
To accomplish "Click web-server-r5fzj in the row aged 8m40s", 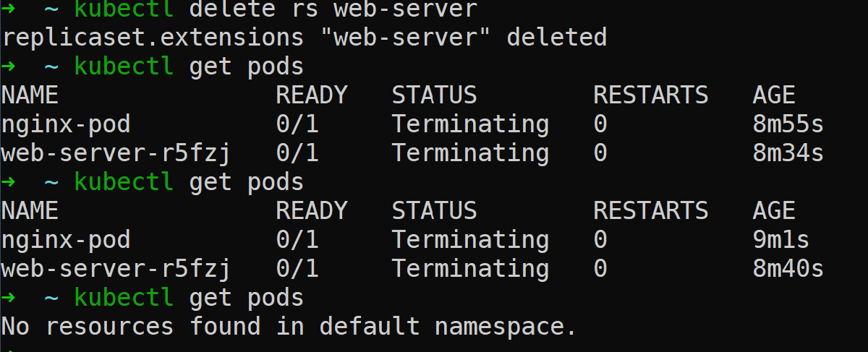I will 115,269.
